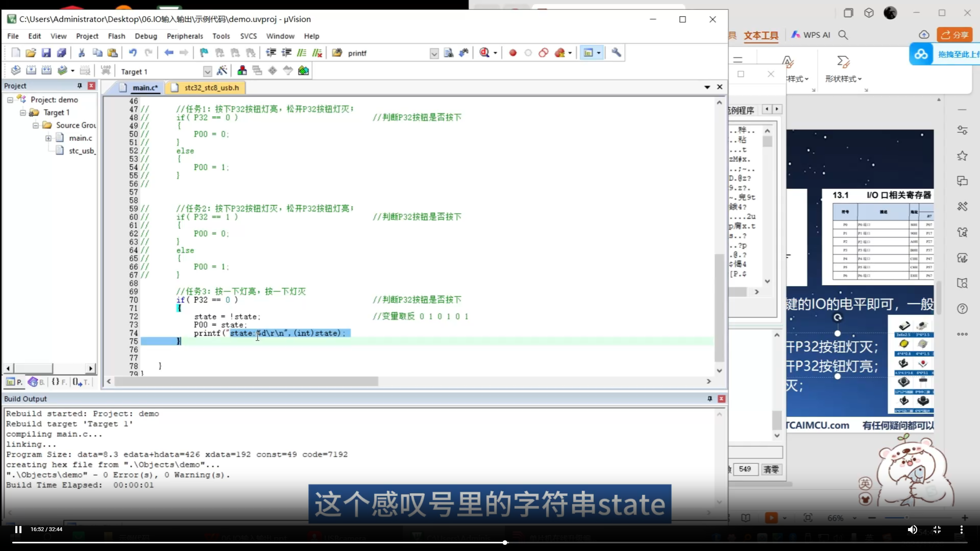
Task: Open the Peripherals menu
Action: click(x=185, y=36)
